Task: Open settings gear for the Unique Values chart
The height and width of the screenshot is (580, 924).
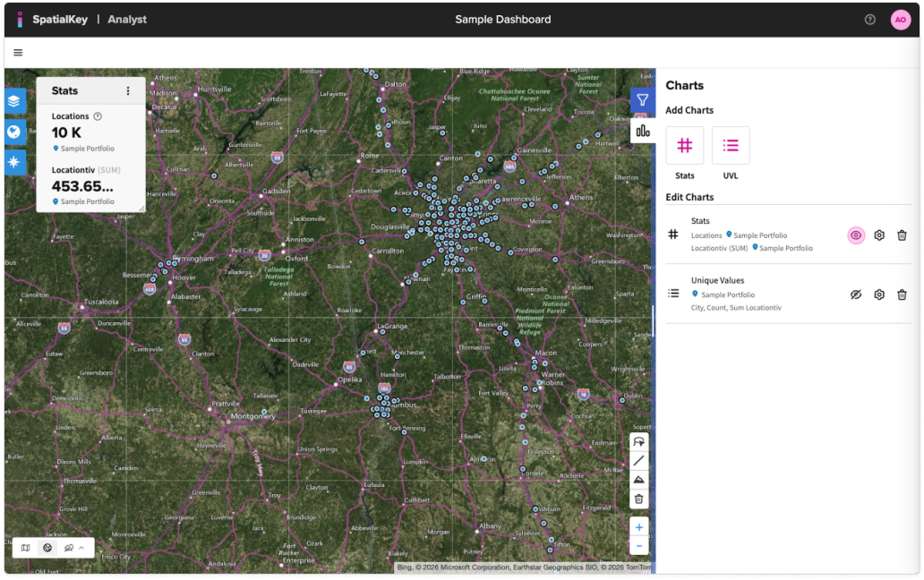Action: click(x=878, y=294)
